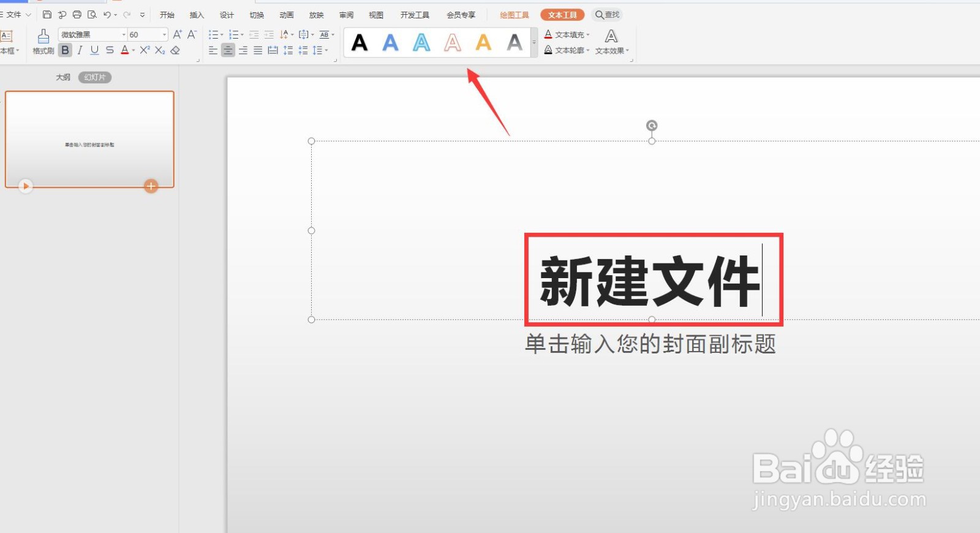Switch to Outline (大纲) view
The image size is (980, 533).
click(63, 77)
